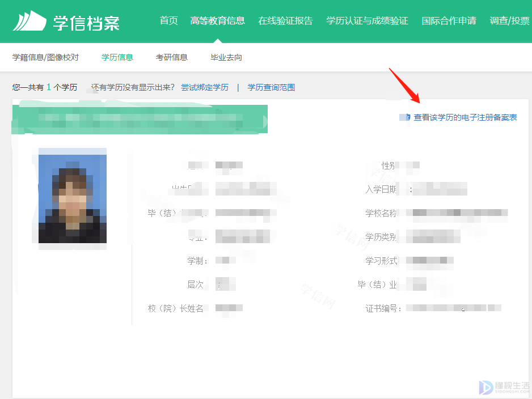Click the student ID photo
This screenshot has width=532, height=399.
[x=73, y=196]
